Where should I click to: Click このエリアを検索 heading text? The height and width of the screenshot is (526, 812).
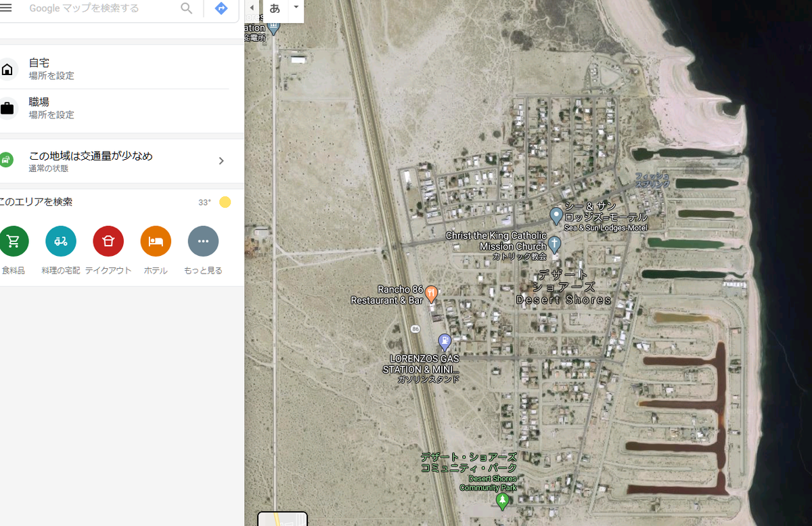tap(36, 202)
